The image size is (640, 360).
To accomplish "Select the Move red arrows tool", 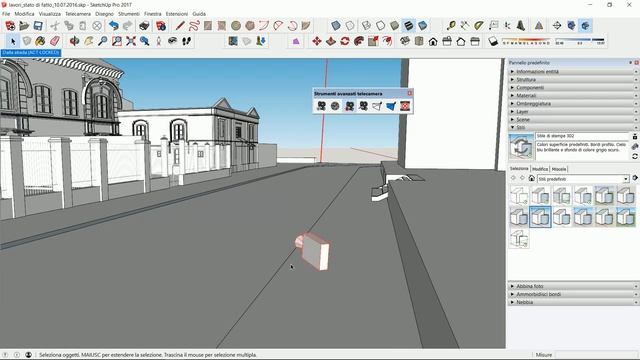I will (317, 41).
